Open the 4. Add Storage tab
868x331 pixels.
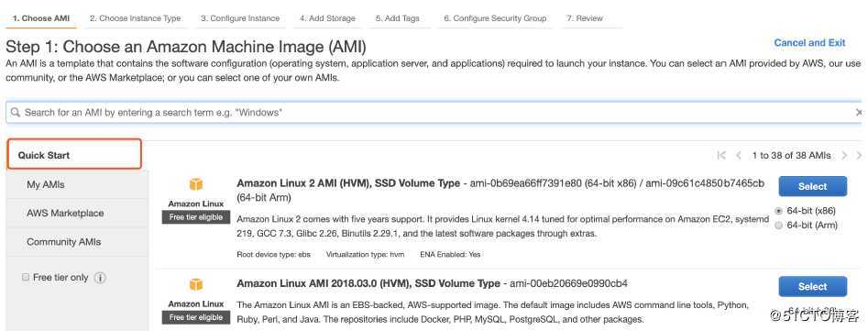click(327, 18)
